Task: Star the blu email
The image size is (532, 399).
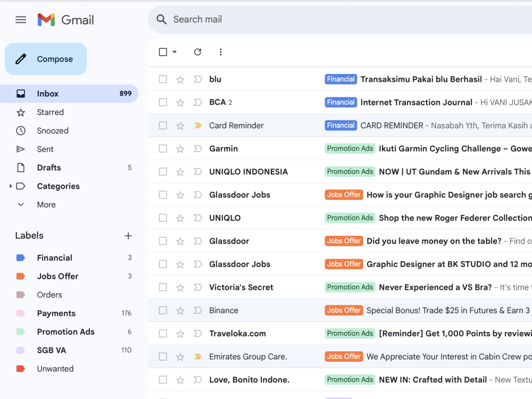Action: click(x=180, y=79)
